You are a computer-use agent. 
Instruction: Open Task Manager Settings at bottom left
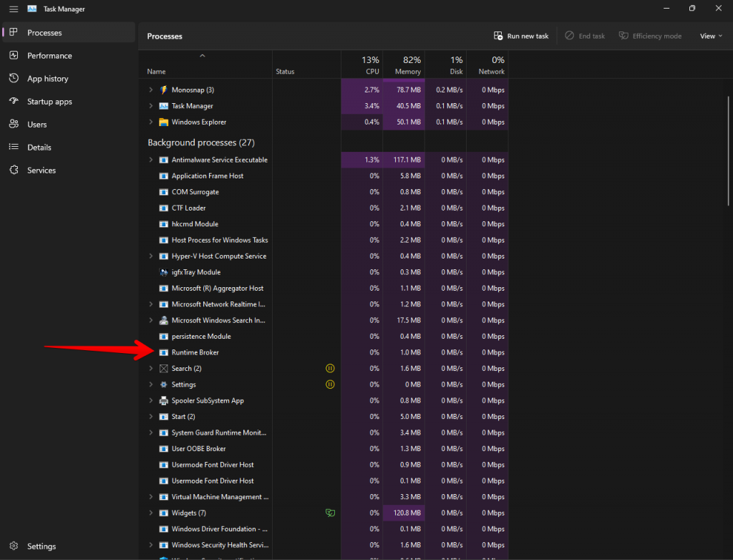click(x=42, y=546)
